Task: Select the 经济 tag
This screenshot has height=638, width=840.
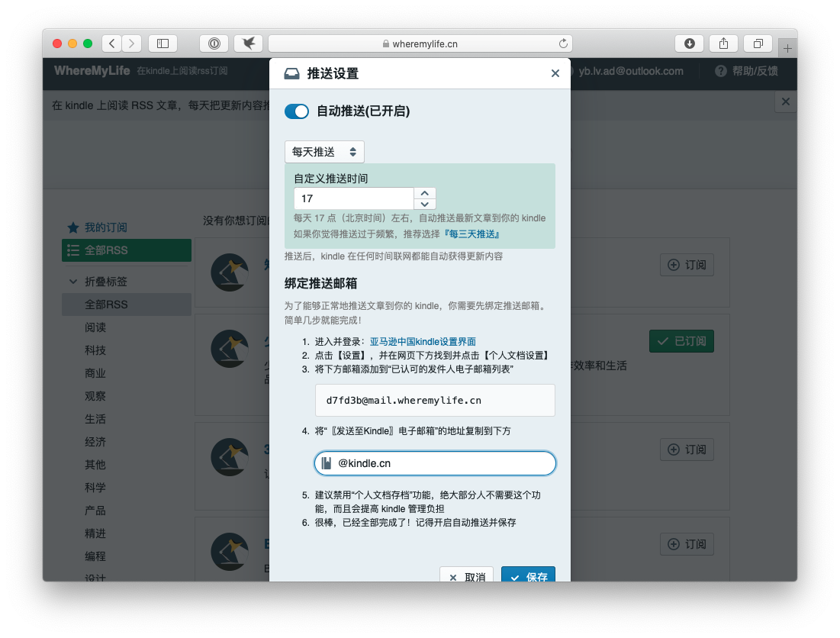Action: click(x=95, y=442)
